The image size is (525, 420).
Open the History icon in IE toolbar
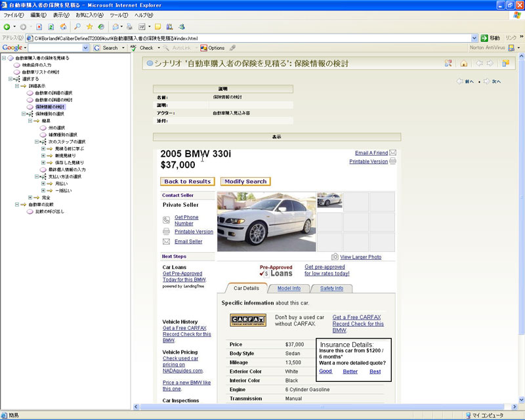[x=101, y=26]
